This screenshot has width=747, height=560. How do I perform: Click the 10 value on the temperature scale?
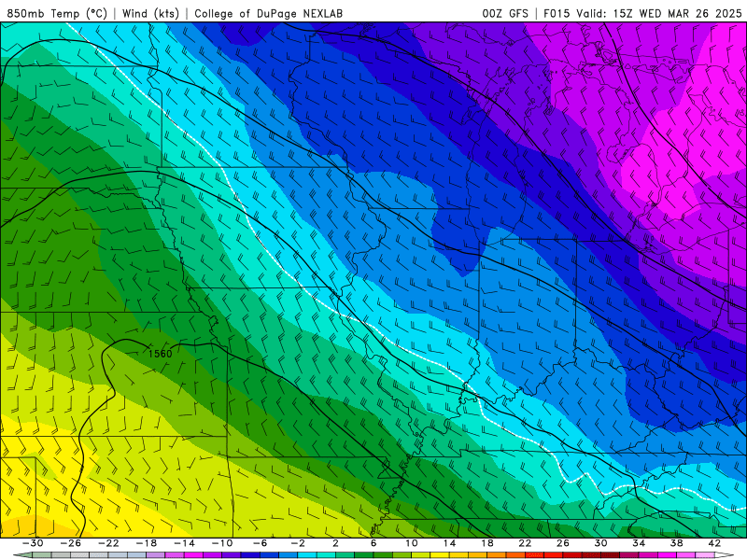(412, 543)
